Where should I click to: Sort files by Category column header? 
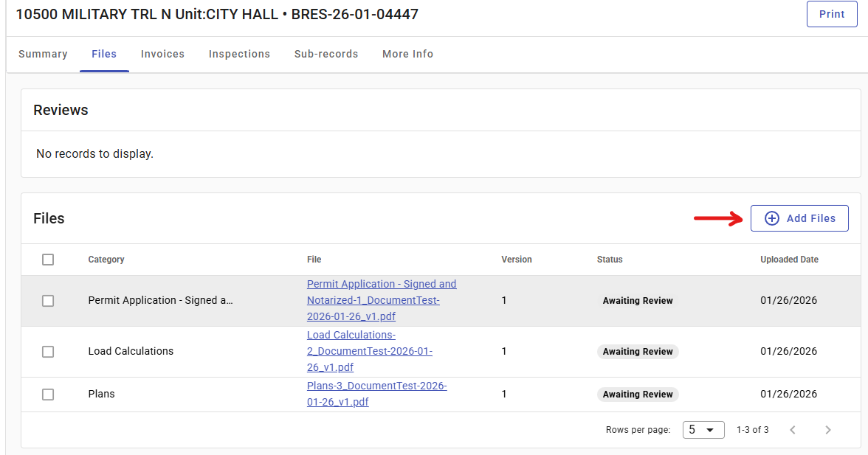point(106,260)
